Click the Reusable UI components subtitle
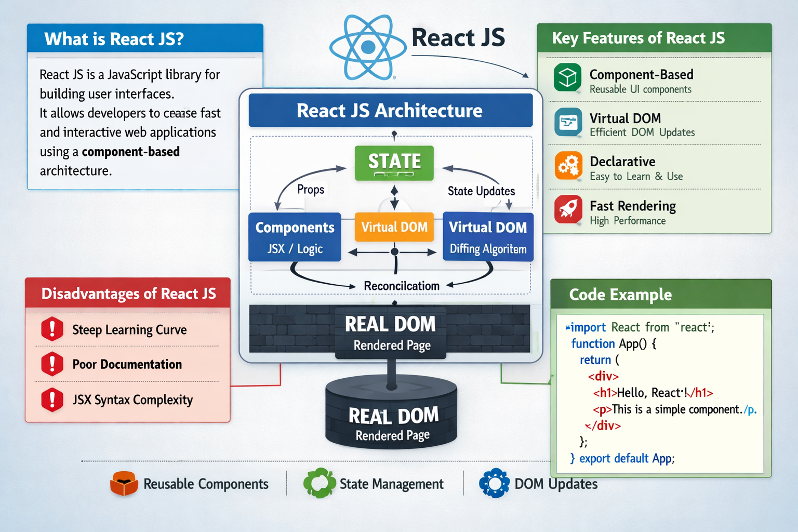 tap(640, 89)
